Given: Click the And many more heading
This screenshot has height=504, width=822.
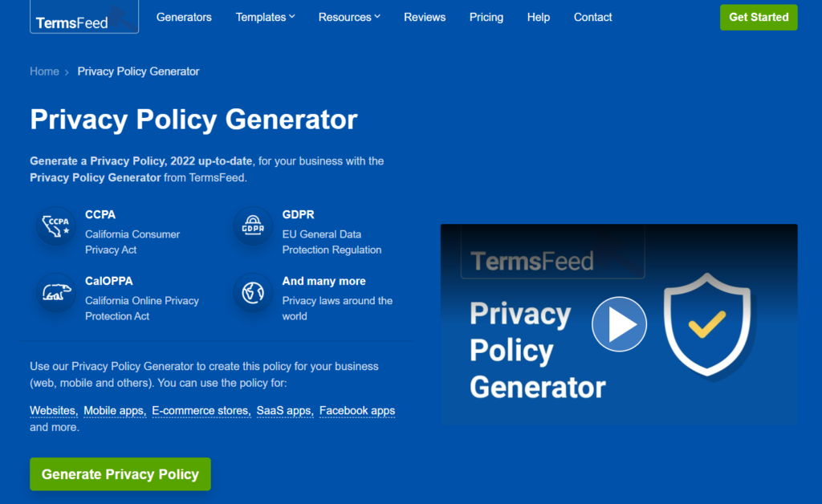Looking at the screenshot, I should click(x=324, y=281).
